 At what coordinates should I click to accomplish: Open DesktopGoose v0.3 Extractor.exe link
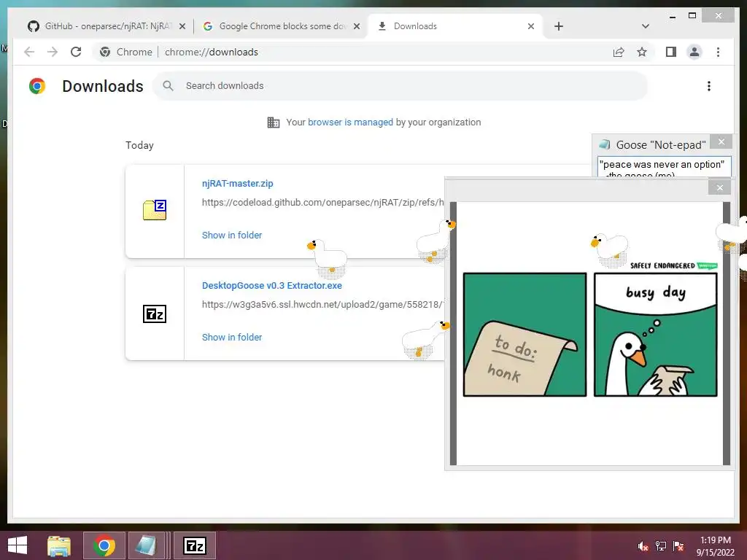(x=271, y=286)
